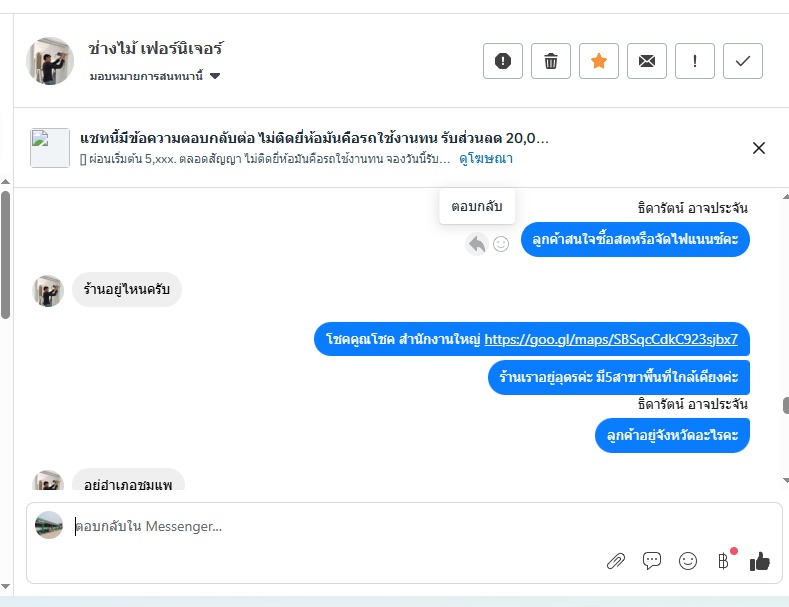789x607 pixels.
Task: Click the spam report exclamation circle icon
Action: 503,61
